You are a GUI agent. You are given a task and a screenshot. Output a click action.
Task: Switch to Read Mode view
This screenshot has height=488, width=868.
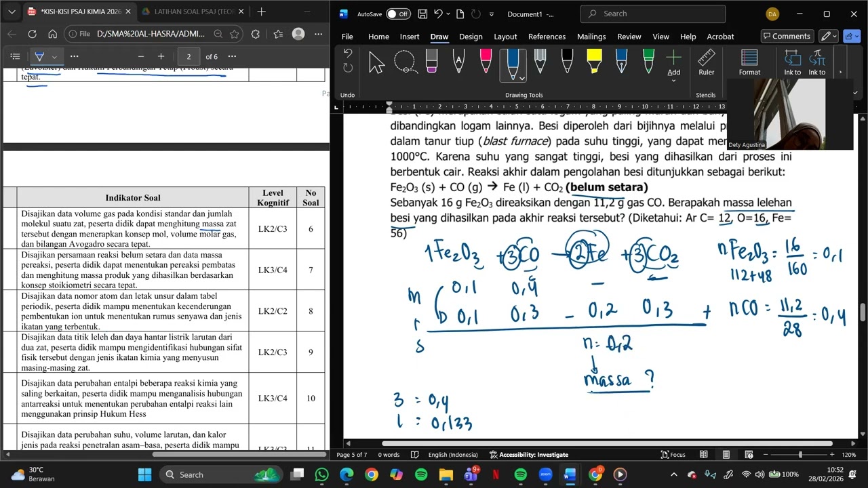coord(704,455)
